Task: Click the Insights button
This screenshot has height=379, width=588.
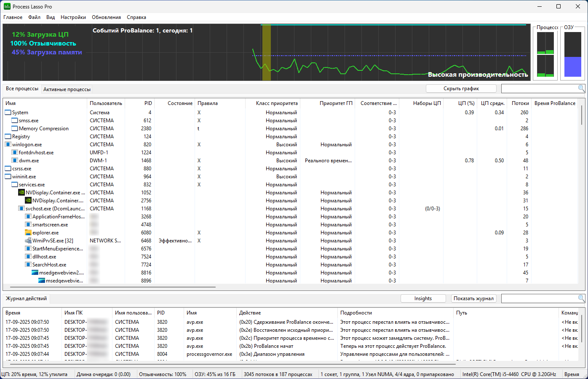Action: coord(423,298)
